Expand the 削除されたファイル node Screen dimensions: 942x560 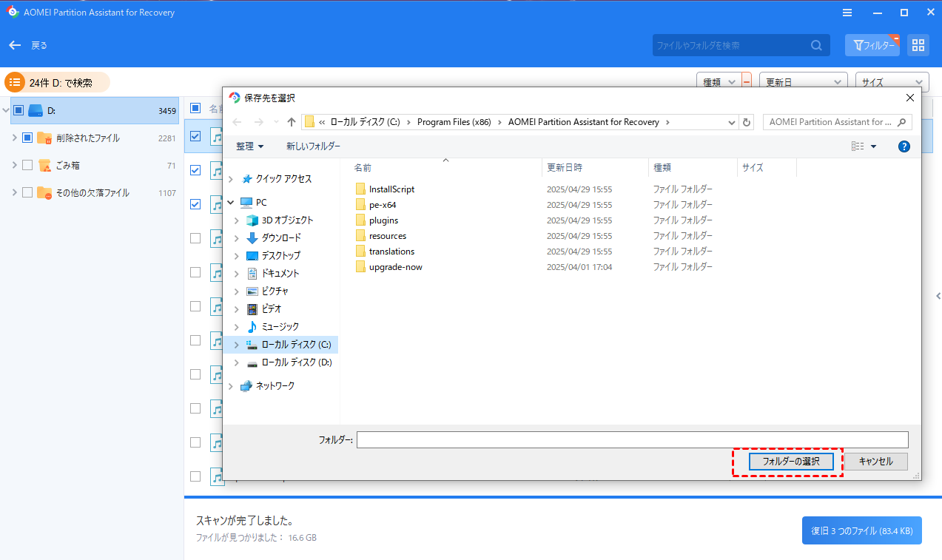[x=15, y=138]
